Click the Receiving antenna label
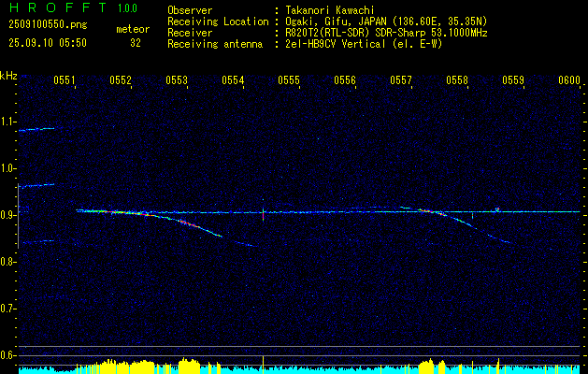588x374 pixels. pos(215,44)
